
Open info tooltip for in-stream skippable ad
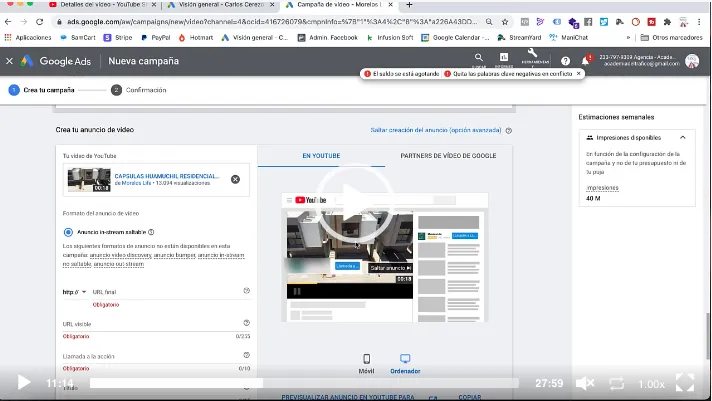click(151, 232)
